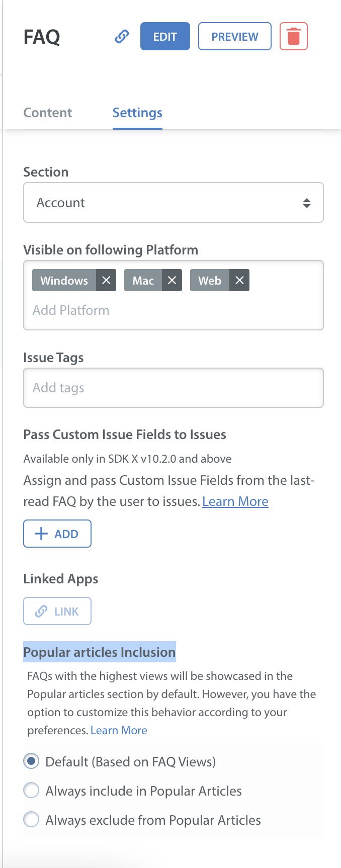Open the Section dropdown showing Account
The width and height of the screenshot is (341, 868).
click(174, 203)
